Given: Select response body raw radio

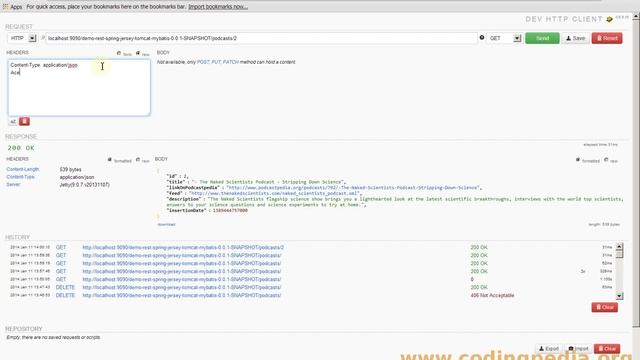Looking at the screenshot, I should coord(606,160).
